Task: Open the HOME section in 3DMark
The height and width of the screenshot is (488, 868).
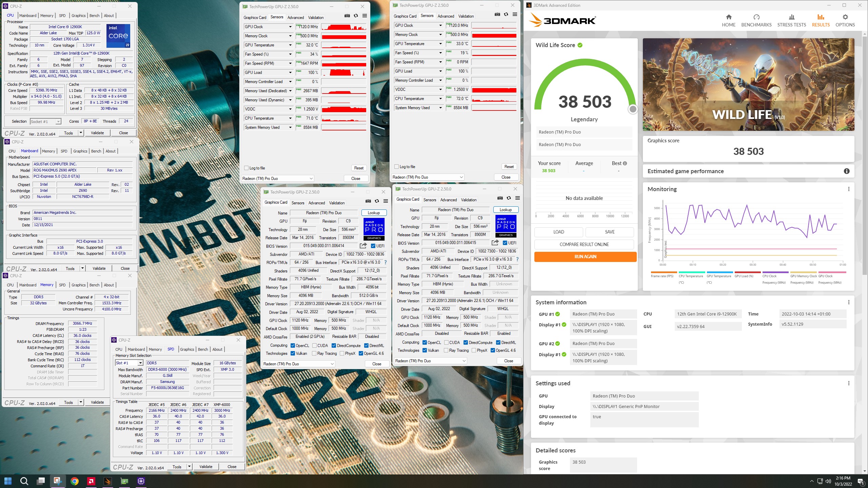Action: pos(729,21)
